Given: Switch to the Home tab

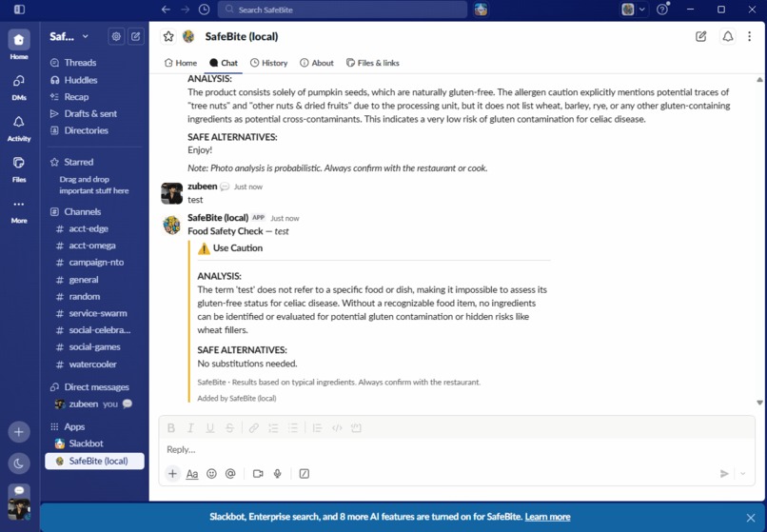Looking at the screenshot, I should [181, 63].
